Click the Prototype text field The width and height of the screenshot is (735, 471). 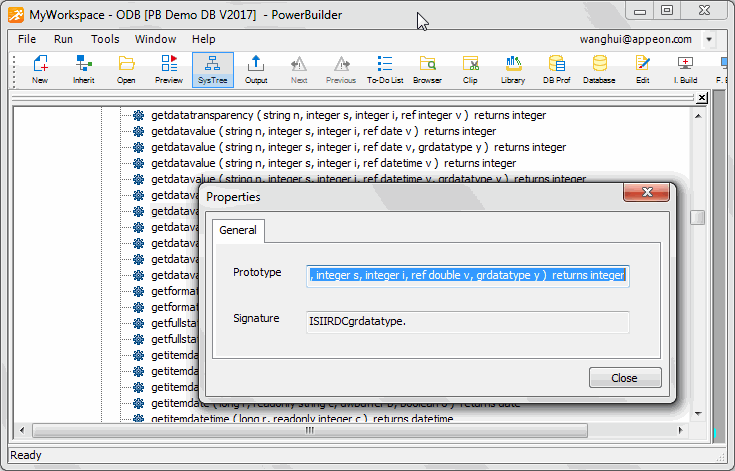pyautogui.click(x=468, y=275)
